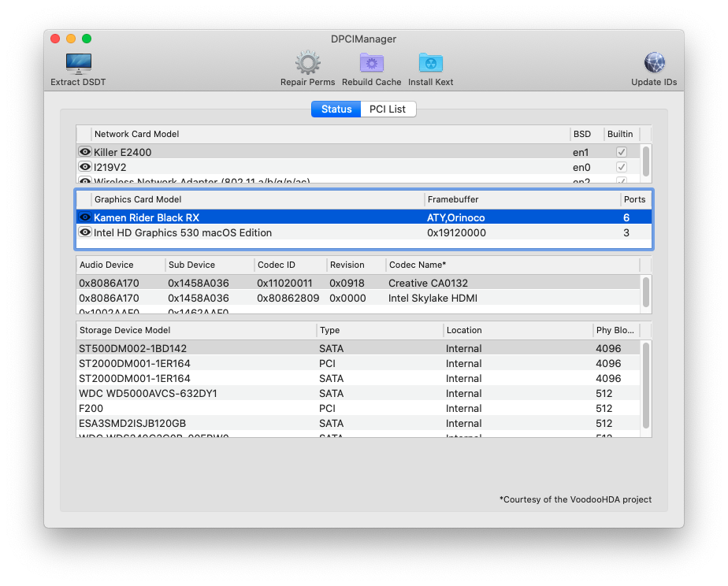
Task: Switch to the Status tab
Action: coord(336,109)
